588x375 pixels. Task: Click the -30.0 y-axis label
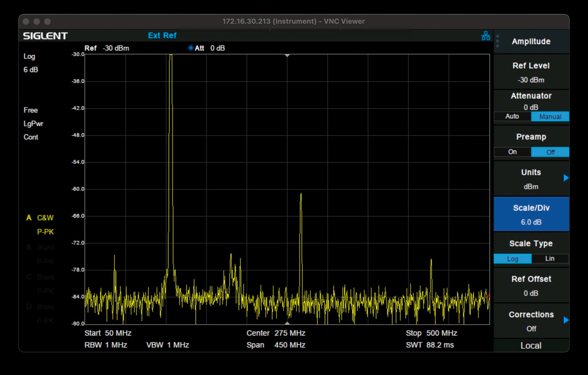point(78,54)
